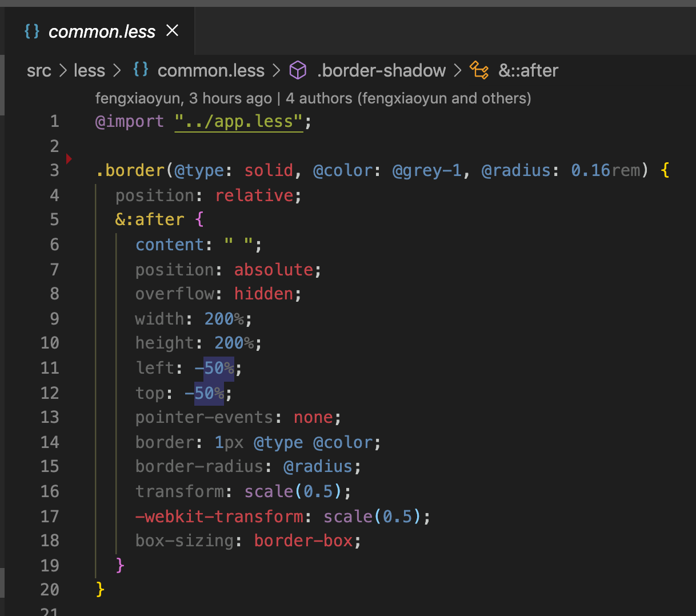The image size is (696, 616).
Task: Click the &:after selector on line 5
Action: [x=150, y=219]
